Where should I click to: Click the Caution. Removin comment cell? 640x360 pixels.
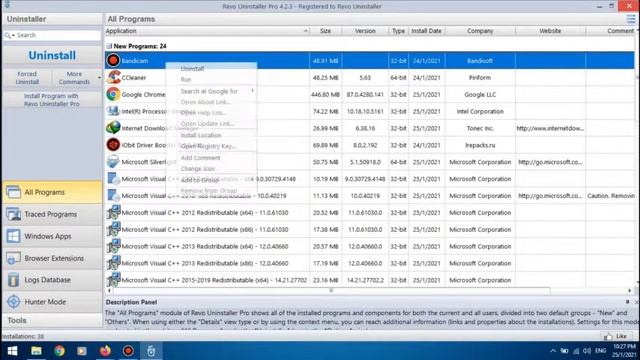[611, 196]
